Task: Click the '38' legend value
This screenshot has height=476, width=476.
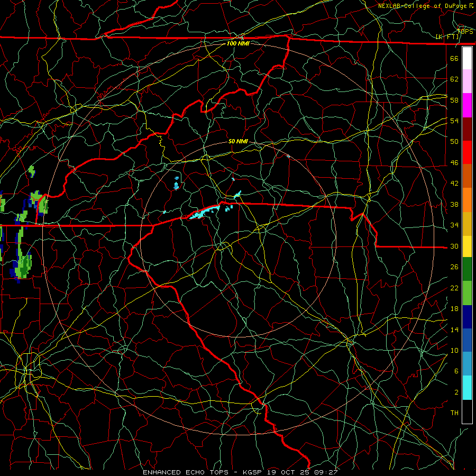Action: (454, 204)
